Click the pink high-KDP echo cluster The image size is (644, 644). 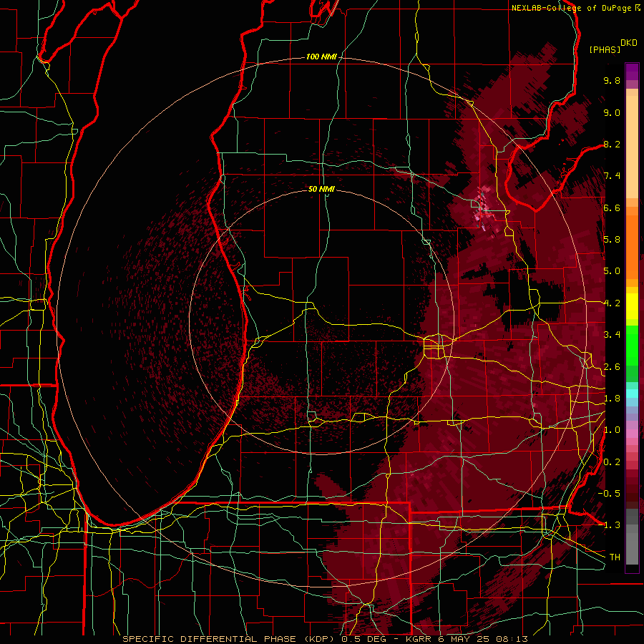(x=484, y=208)
